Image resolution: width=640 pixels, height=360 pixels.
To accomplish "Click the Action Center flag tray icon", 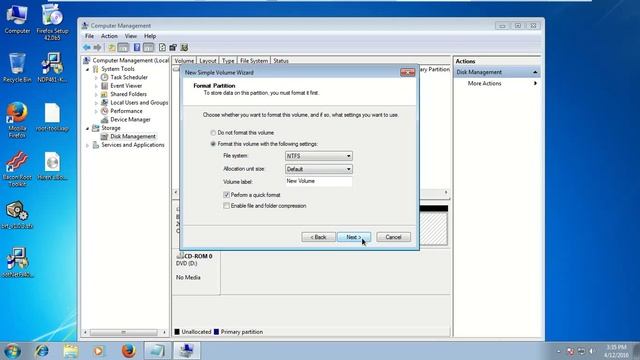I will [571, 351].
